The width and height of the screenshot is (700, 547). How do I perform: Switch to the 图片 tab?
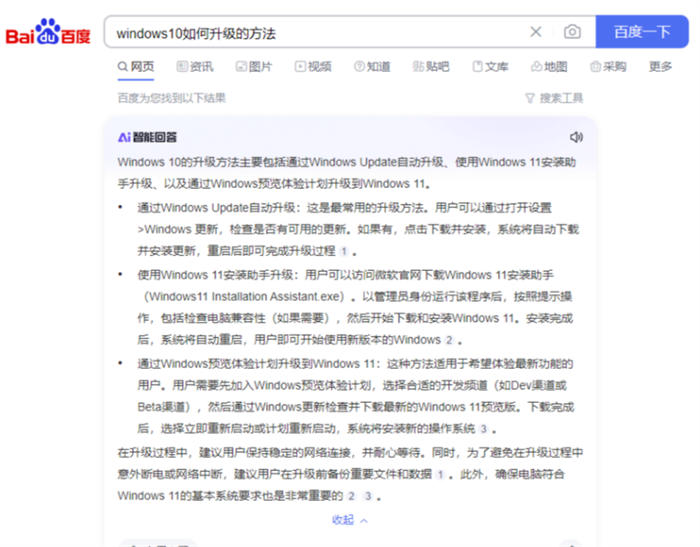[254, 67]
